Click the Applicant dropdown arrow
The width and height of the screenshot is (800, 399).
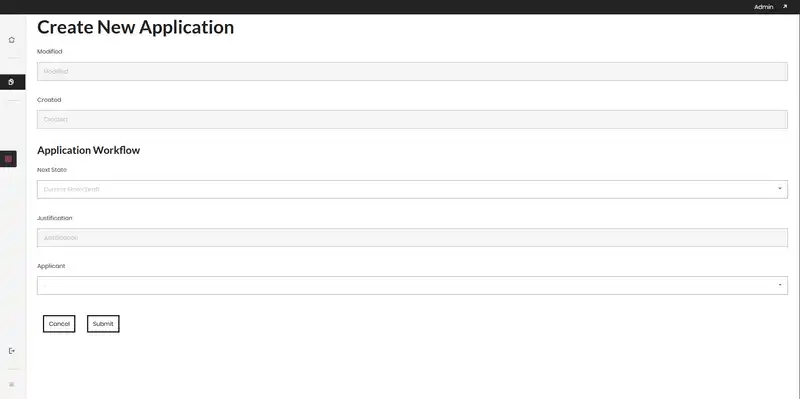(780, 285)
